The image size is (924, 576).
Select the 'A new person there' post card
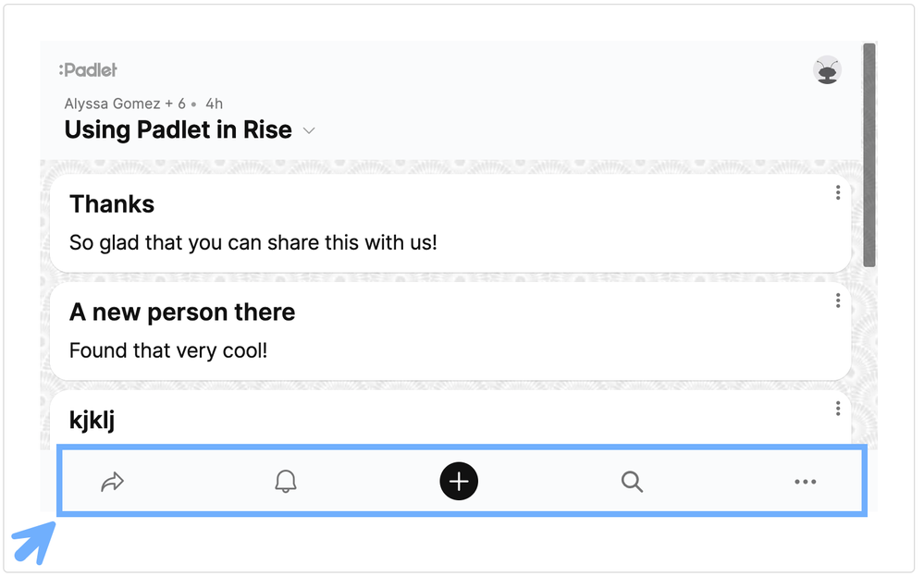[x=555, y=330]
